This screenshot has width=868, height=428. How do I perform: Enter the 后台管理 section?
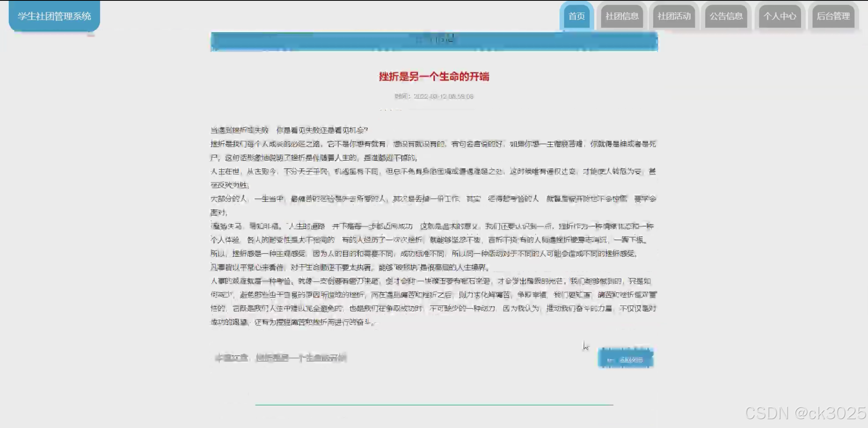pyautogui.click(x=833, y=16)
